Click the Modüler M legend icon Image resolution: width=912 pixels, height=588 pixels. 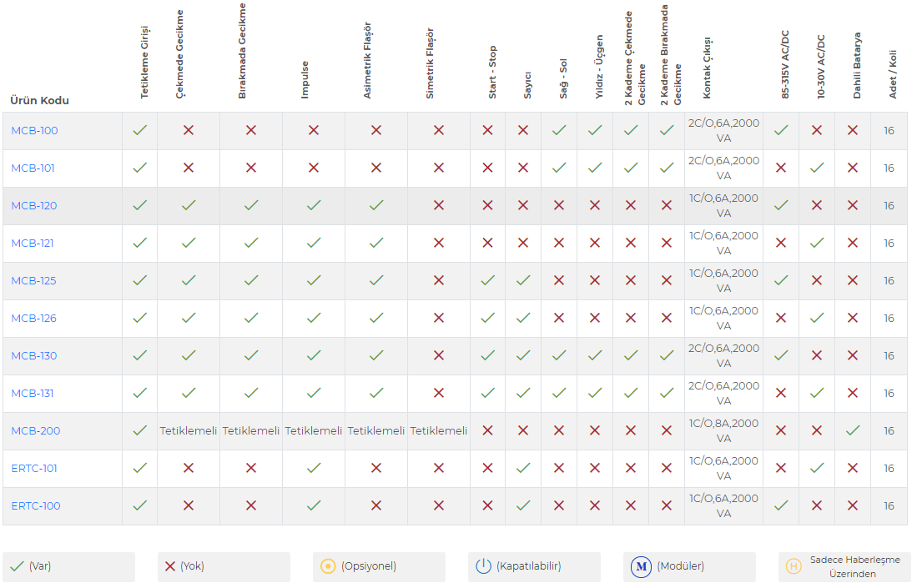(x=641, y=566)
